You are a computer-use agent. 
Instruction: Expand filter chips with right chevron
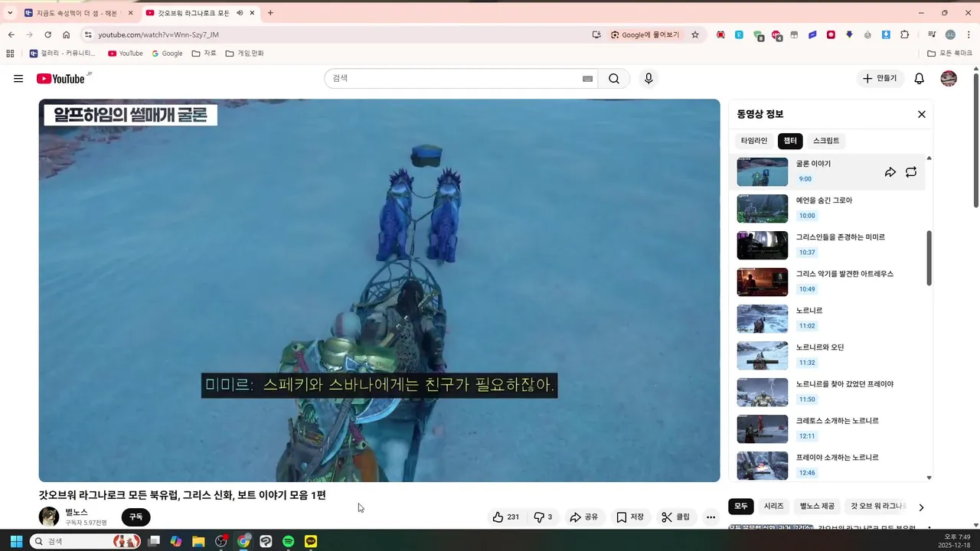[921, 507]
